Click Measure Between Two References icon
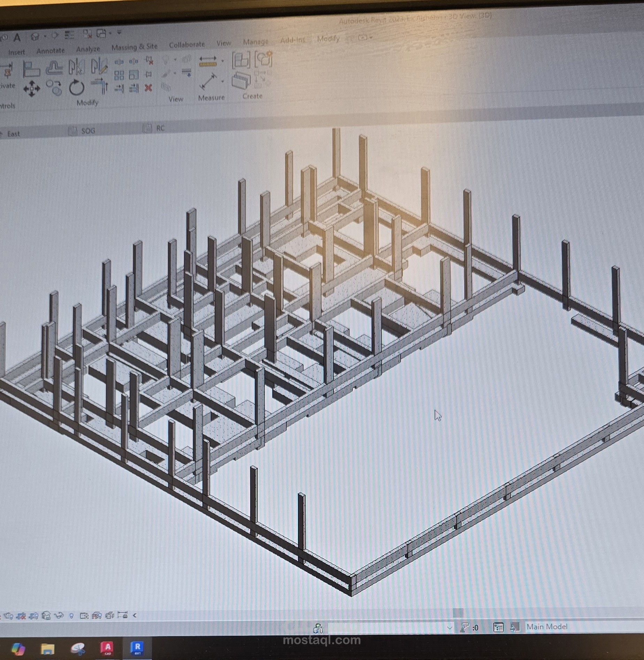The image size is (644, 660). coord(208,82)
